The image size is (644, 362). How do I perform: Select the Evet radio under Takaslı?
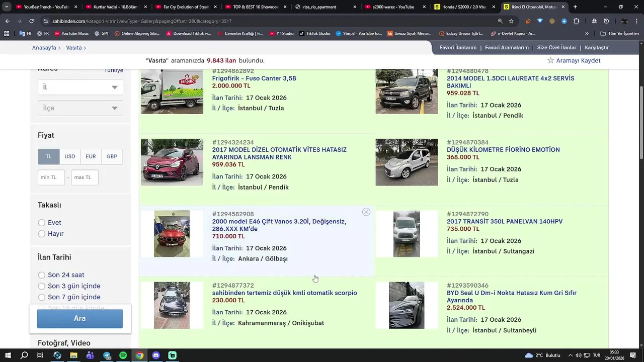42,223
